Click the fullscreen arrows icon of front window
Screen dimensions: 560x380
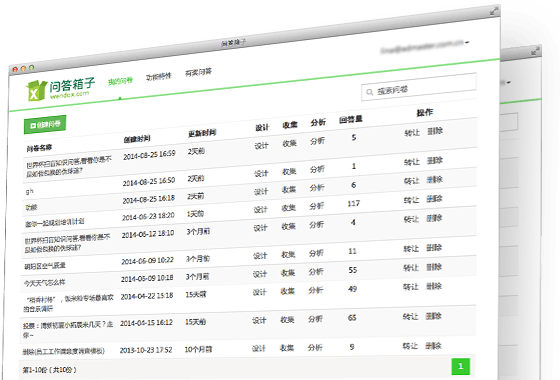pos(494,11)
